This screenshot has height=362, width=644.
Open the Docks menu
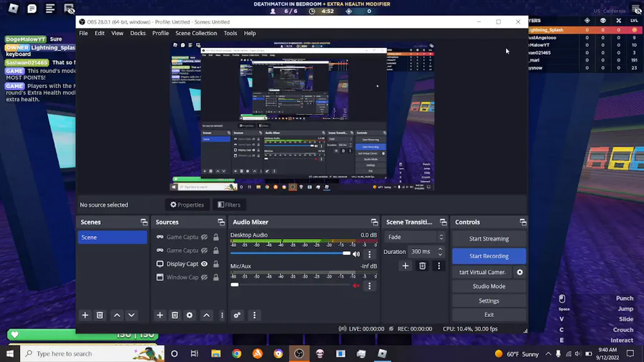point(138,33)
